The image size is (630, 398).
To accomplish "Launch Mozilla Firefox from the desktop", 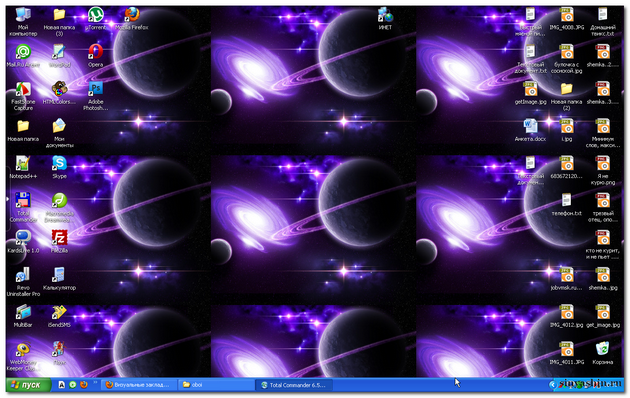I will (132, 18).
